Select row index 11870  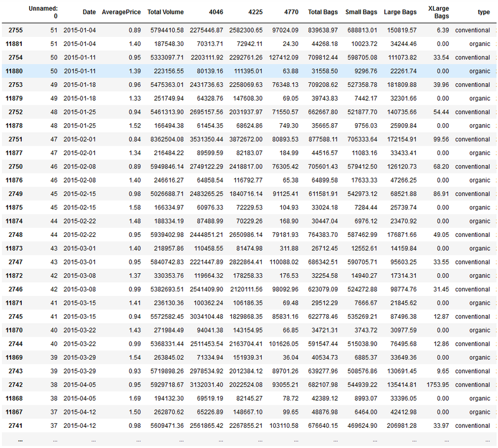[14, 330]
